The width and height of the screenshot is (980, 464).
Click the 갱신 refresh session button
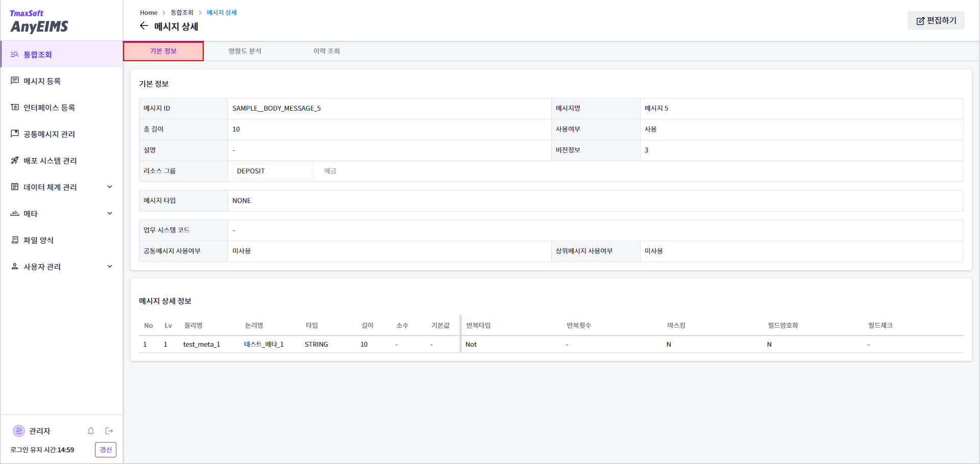[106, 450]
